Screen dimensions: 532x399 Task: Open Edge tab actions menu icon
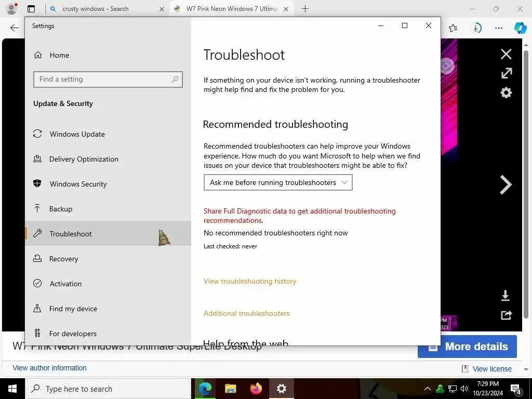pos(31,9)
